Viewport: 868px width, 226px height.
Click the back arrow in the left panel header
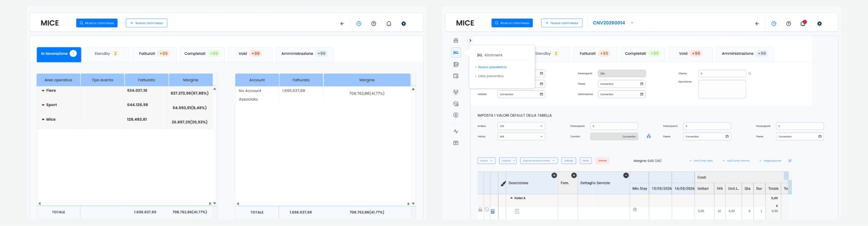coord(342,24)
